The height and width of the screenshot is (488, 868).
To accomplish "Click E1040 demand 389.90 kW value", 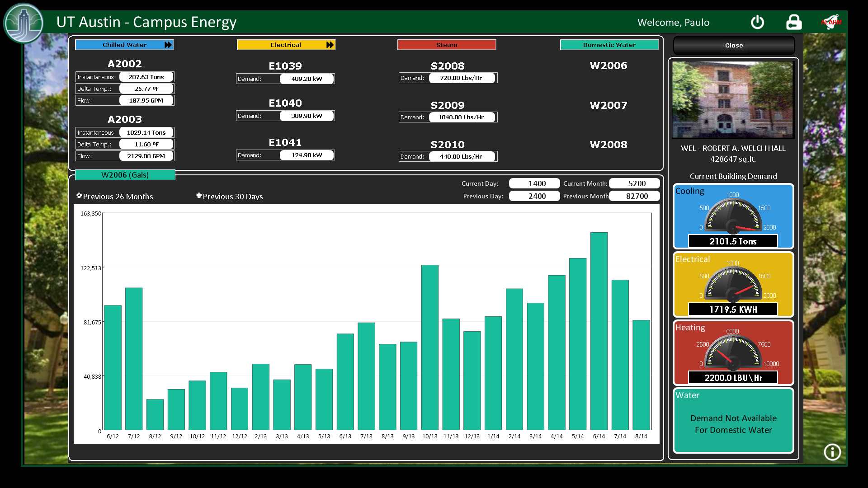I will click(307, 116).
